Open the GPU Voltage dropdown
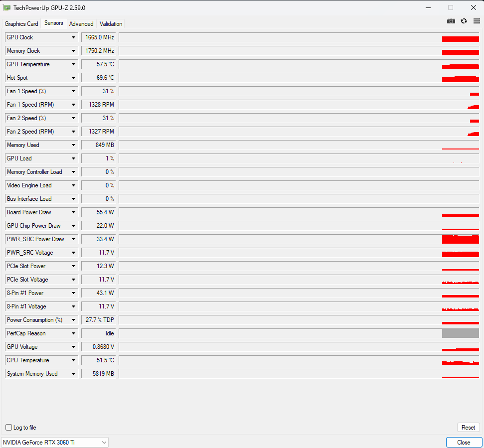This screenshot has width=484, height=448. point(73,347)
